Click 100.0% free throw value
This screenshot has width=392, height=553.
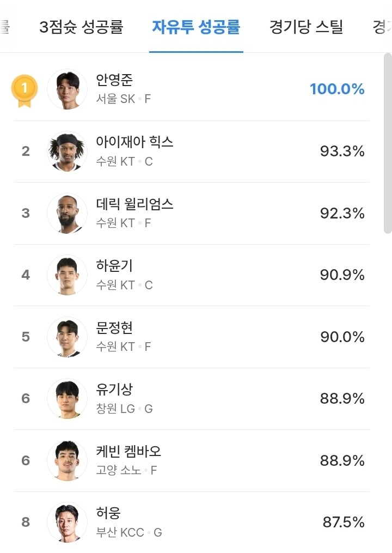coord(337,89)
